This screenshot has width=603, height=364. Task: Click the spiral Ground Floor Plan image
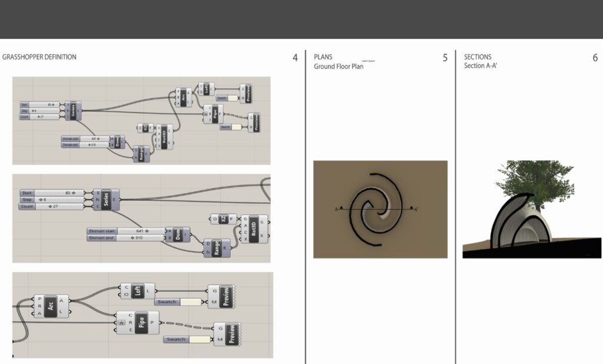[380, 209]
